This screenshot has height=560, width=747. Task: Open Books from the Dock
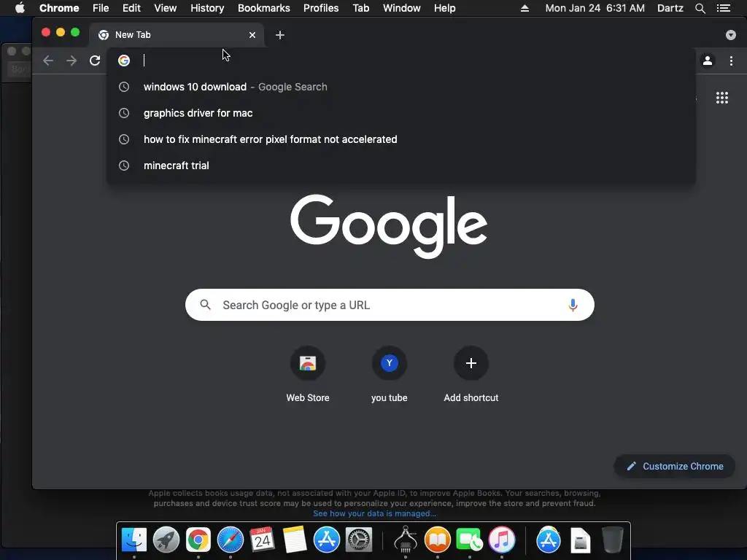click(x=438, y=540)
